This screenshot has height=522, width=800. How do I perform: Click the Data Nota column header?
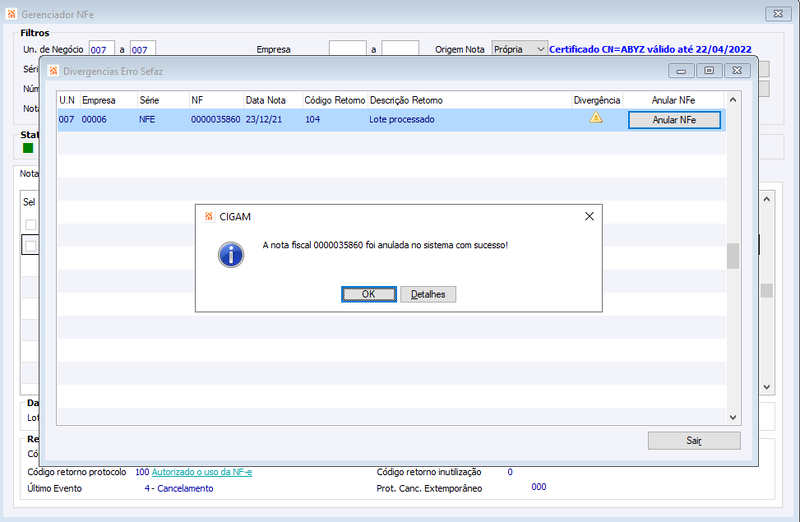point(272,100)
